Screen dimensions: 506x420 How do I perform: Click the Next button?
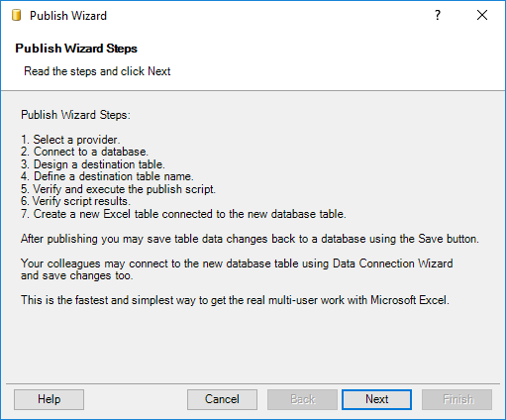coord(376,399)
